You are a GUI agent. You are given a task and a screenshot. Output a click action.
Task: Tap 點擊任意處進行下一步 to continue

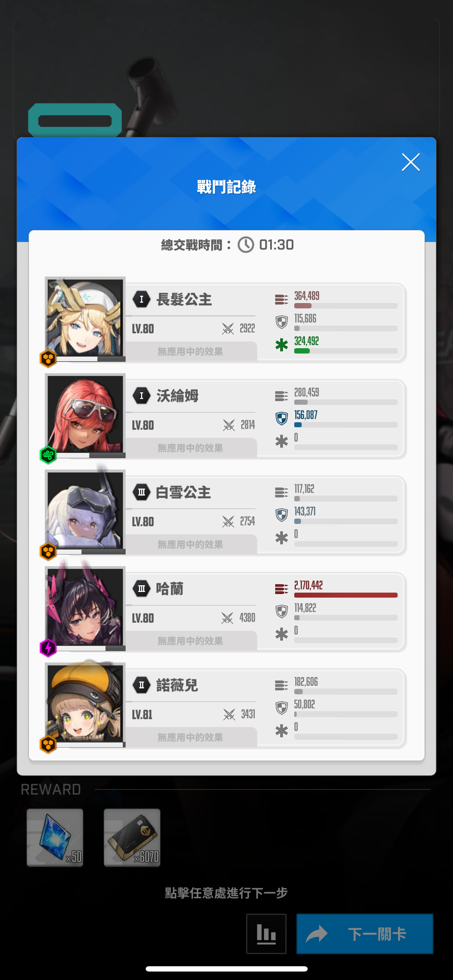pyautogui.click(x=226, y=893)
